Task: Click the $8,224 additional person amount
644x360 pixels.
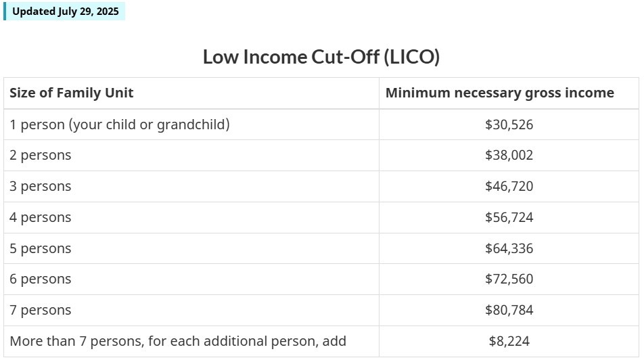Action: tap(509, 342)
